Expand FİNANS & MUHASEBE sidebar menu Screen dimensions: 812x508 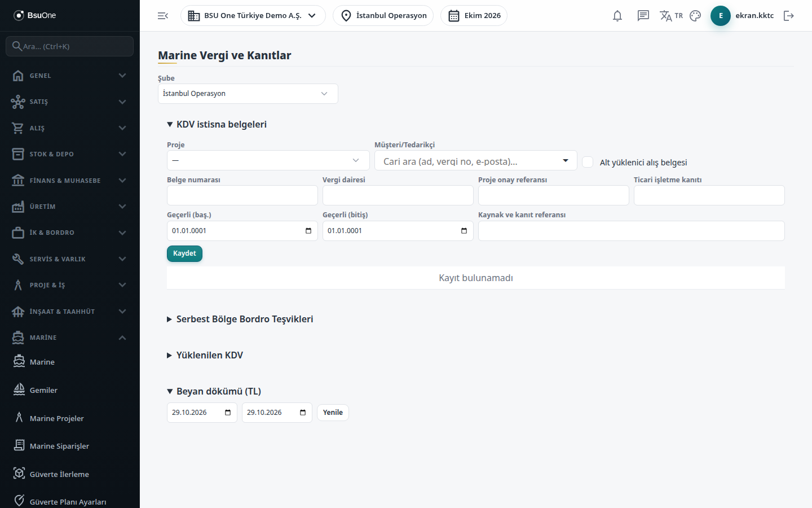point(70,181)
